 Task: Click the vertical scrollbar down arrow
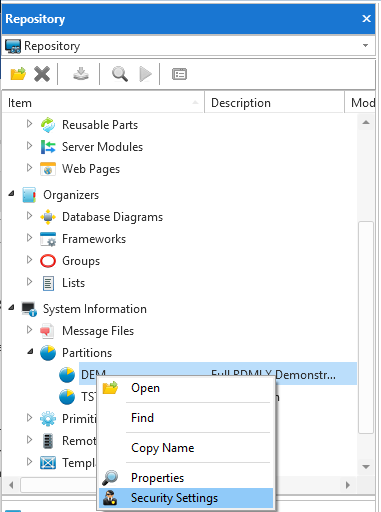(366, 467)
